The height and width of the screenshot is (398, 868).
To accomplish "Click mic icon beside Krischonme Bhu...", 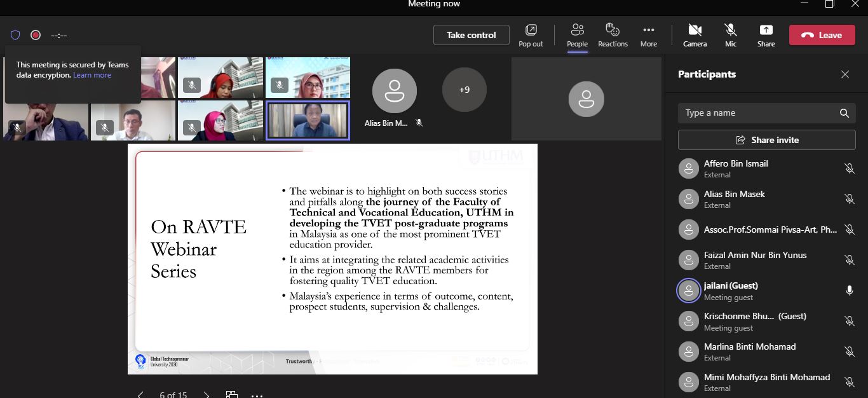I will coord(849,321).
